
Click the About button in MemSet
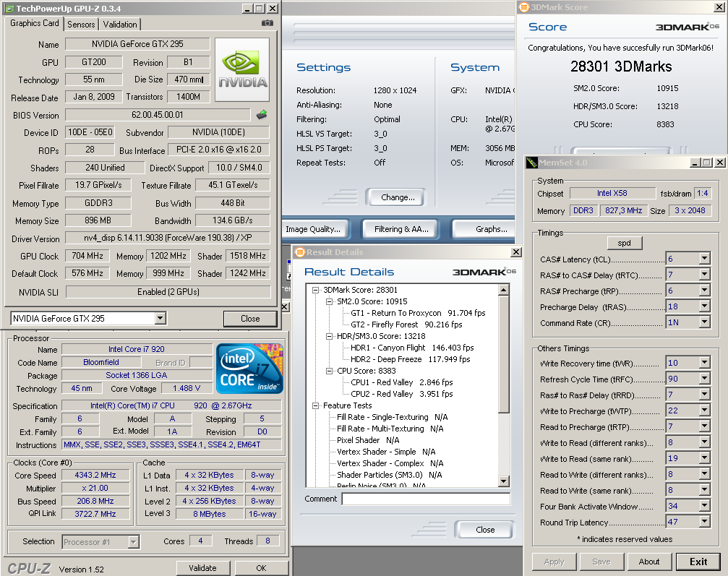pyautogui.click(x=649, y=562)
